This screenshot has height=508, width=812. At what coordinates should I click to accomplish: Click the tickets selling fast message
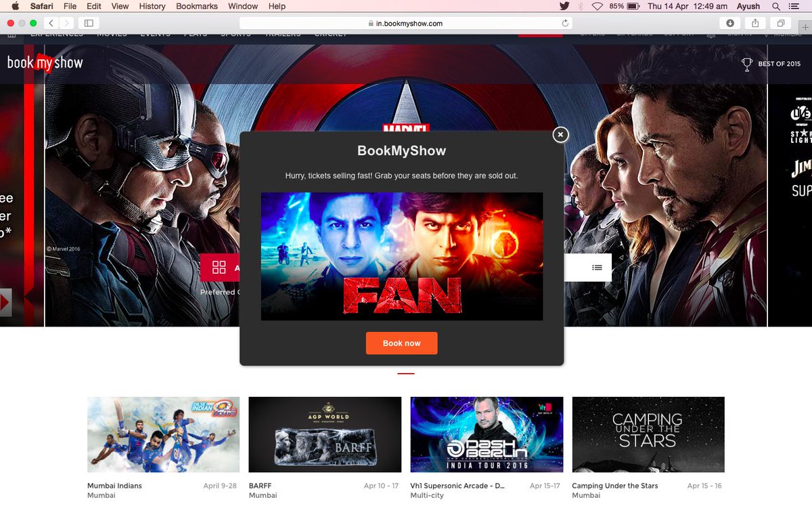[x=402, y=175]
